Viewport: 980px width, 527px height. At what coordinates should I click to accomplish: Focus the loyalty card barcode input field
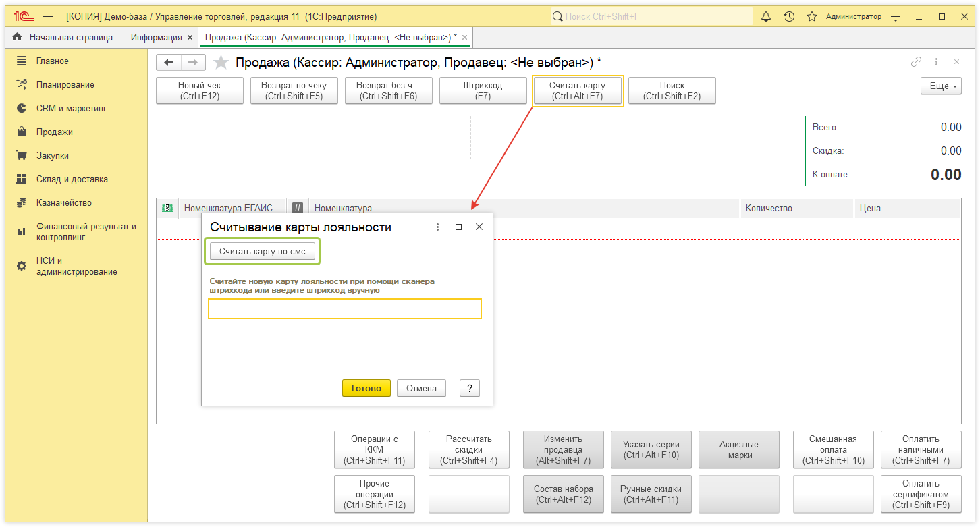pos(345,309)
